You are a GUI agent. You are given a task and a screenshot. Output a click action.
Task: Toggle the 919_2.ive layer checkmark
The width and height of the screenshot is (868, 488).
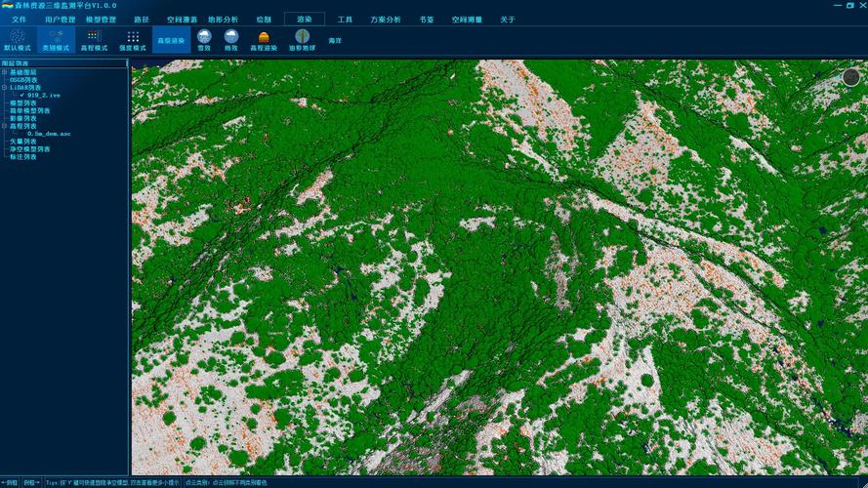tap(21, 95)
